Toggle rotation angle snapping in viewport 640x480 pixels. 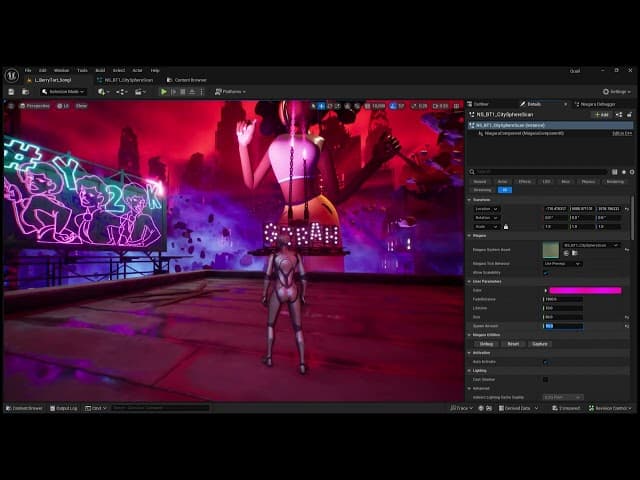[393, 106]
